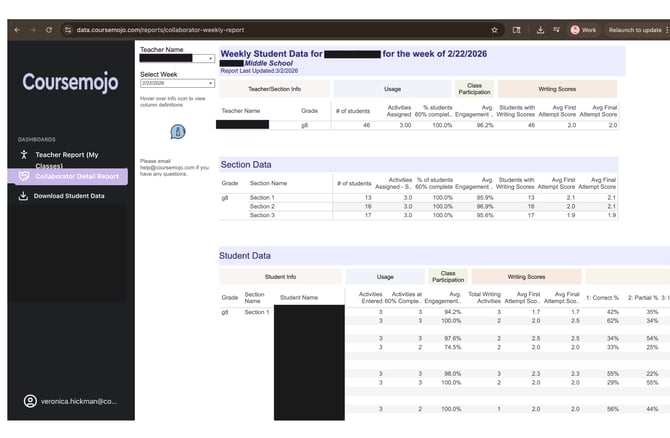Click 1: Correct % column header

[602, 297]
